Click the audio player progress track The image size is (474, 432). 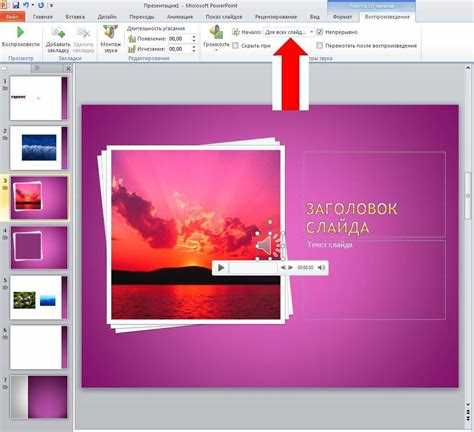253,267
